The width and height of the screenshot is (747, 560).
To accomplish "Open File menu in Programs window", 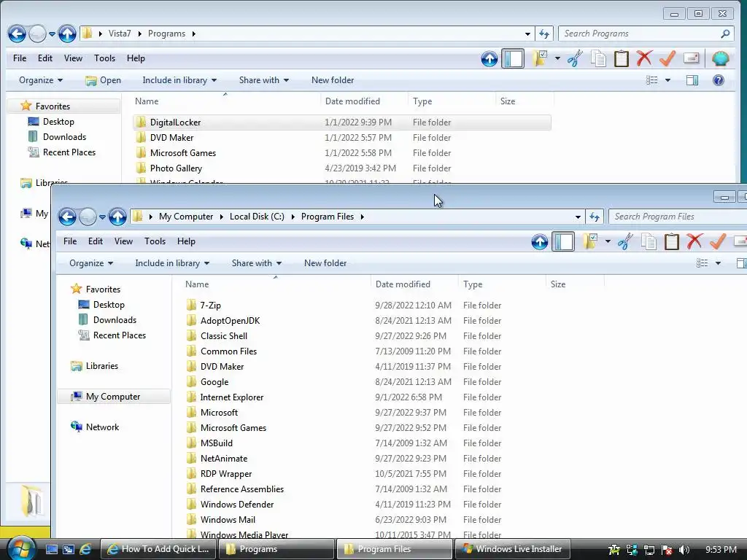I will [x=20, y=58].
